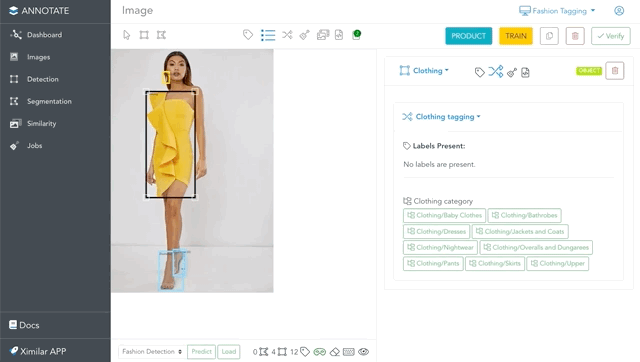Open the Ximilar APP link
The width and height of the screenshot is (640, 362).
[38, 351]
